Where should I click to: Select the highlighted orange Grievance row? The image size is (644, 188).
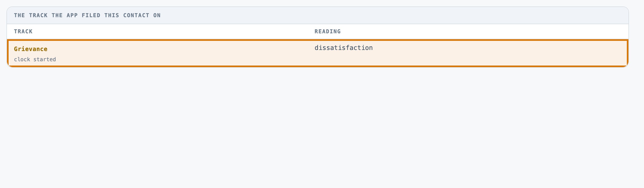pyautogui.click(x=318, y=53)
